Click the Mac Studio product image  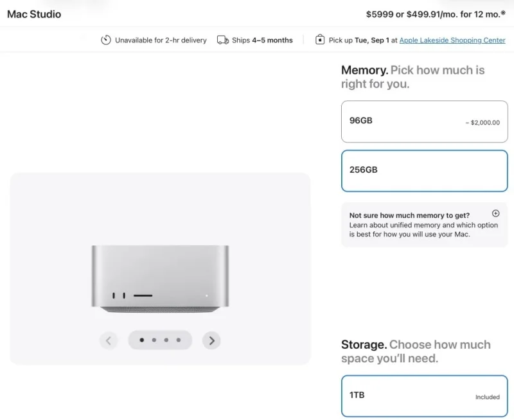click(160, 279)
